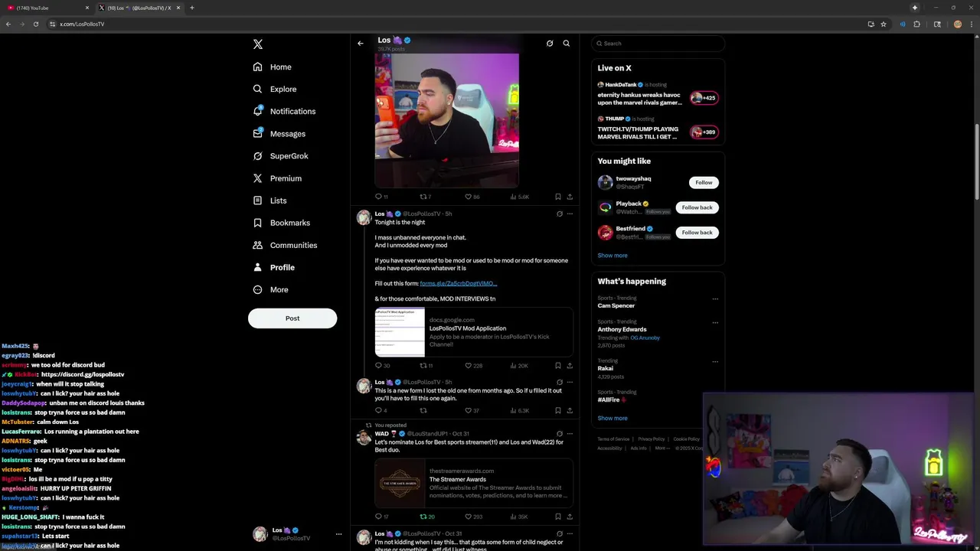Like the Mod Application post
This screenshot has width=980, height=551.
tap(473, 366)
